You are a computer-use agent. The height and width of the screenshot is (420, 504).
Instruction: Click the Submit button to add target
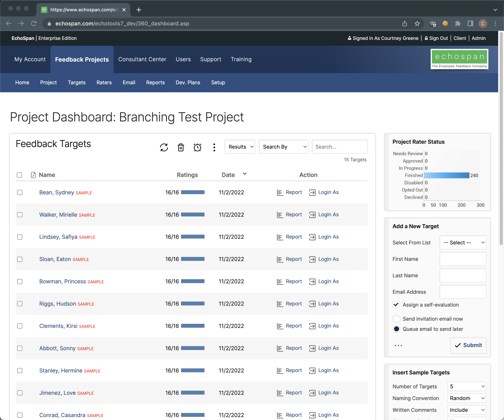pyautogui.click(x=468, y=345)
